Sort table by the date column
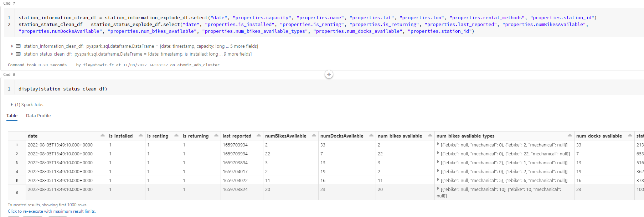 103,136
